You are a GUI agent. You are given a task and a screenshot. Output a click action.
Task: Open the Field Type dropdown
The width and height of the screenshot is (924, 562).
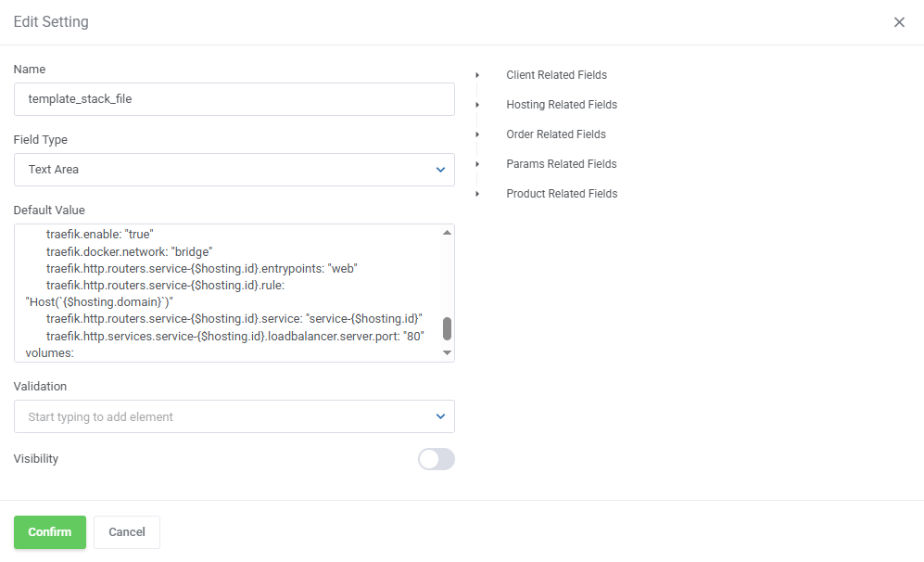click(234, 170)
